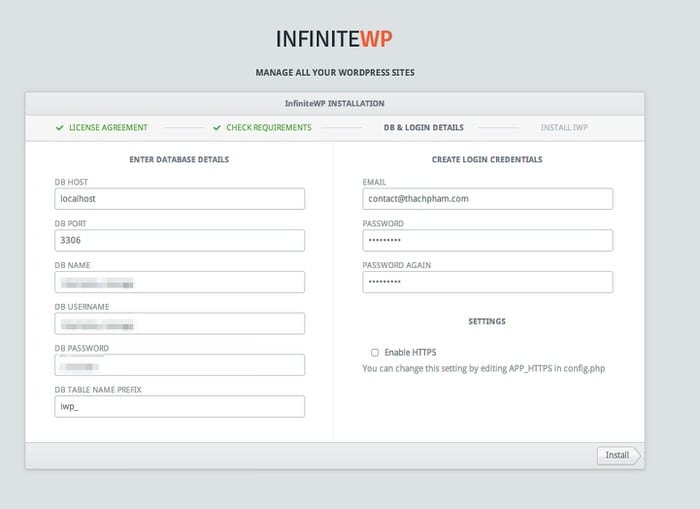Select Install IWP step
700x509 pixels.
click(564, 128)
